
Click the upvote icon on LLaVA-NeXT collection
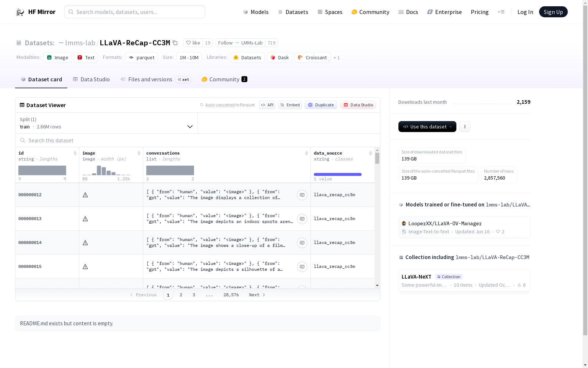[x=519, y=285]
